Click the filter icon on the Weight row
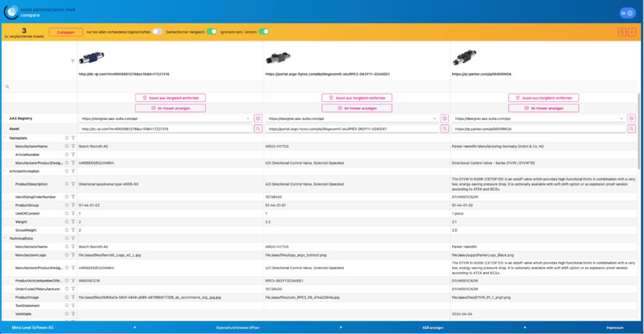 tap(73, 222)
